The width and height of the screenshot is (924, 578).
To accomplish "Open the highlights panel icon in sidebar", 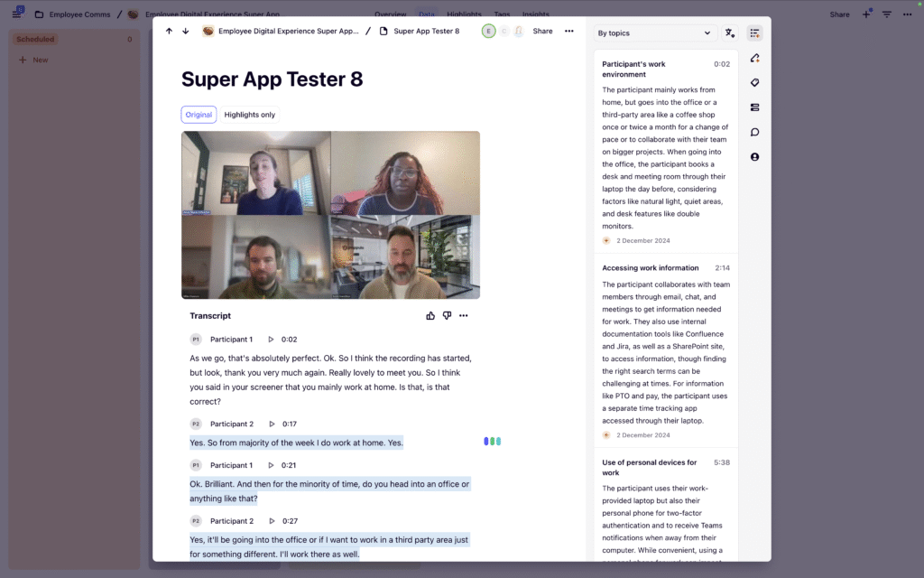I will (x=755, y=58).
